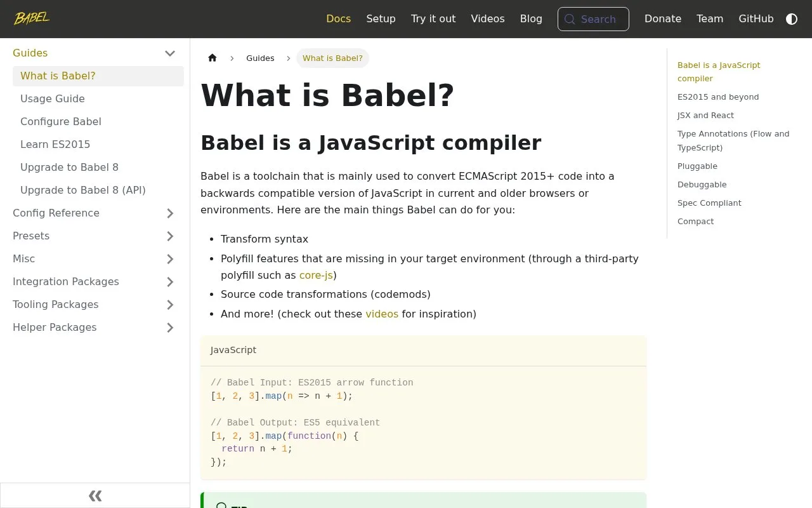The width and height of the screenshot is (812, 508).
Task: Click the Search field
Action: 593,19
